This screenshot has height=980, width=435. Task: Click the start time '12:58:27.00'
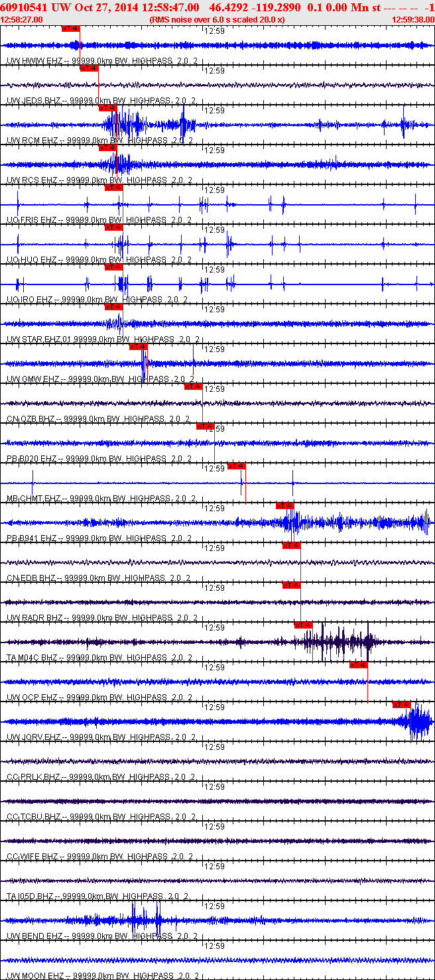(x=23, y=19)
